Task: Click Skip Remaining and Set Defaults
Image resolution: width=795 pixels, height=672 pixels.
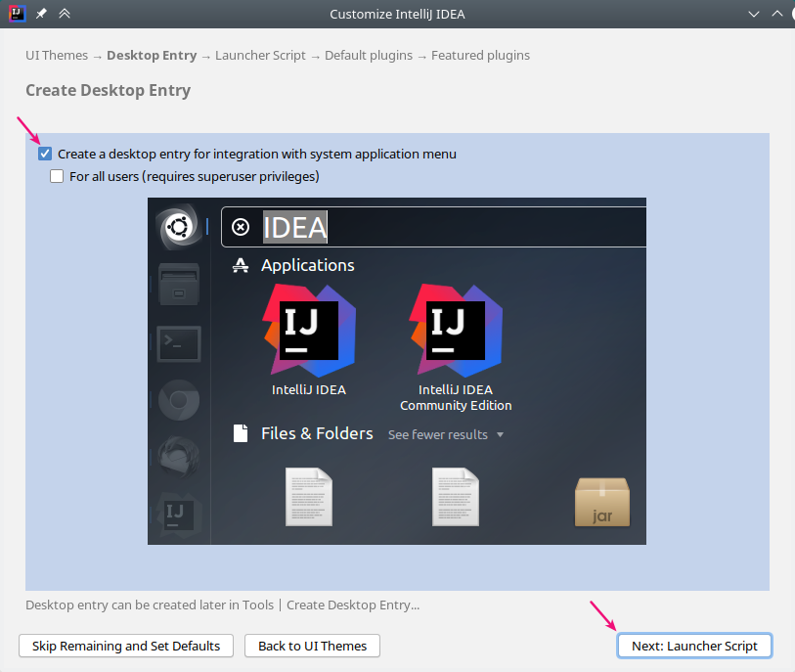Action: coord(125,646)
